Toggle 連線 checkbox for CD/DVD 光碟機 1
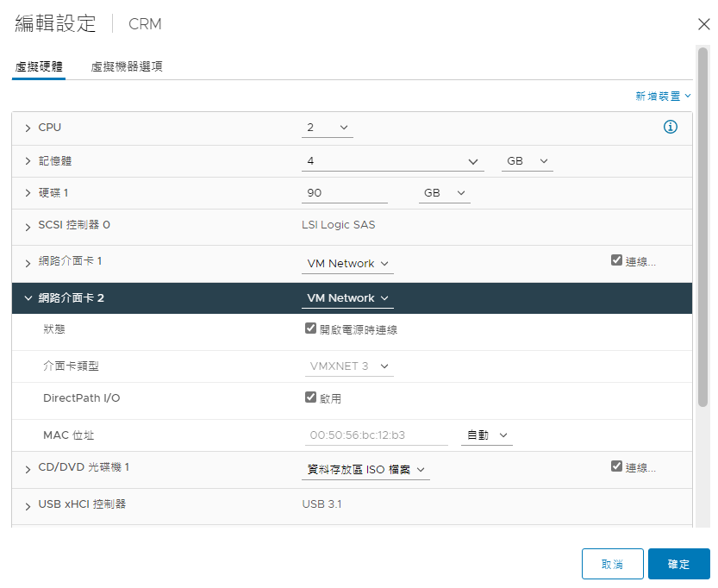718x588 pixels. (616, 466)
